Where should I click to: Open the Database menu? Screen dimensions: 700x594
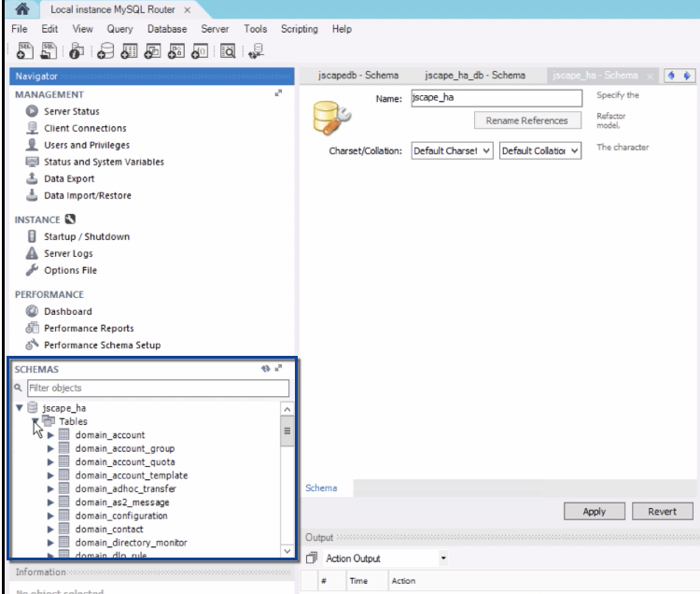(x=167, y=29)
